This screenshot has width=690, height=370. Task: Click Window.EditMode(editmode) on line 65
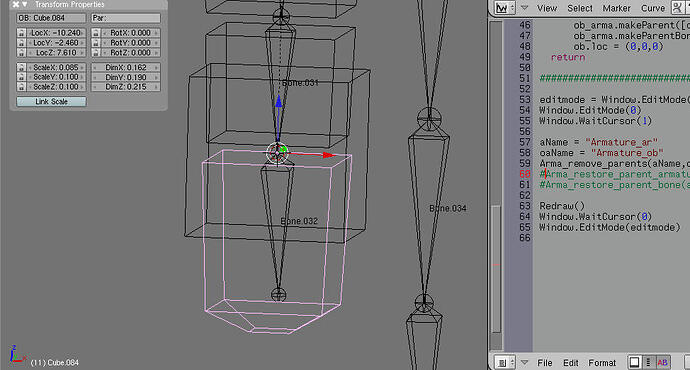tap(609, 227)
